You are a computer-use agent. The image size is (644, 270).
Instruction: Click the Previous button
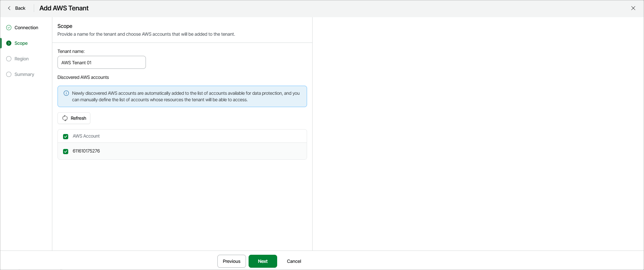click(232, 261)
